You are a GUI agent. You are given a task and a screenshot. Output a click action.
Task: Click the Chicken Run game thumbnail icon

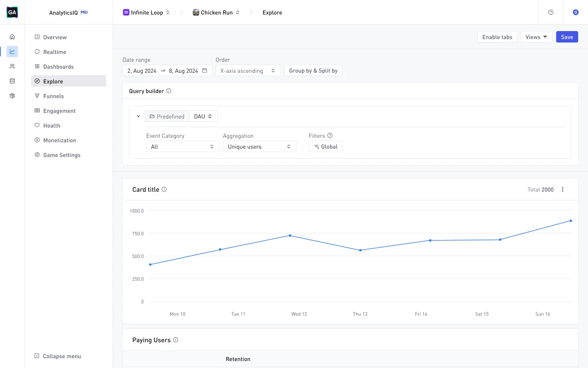click(196, 12)
